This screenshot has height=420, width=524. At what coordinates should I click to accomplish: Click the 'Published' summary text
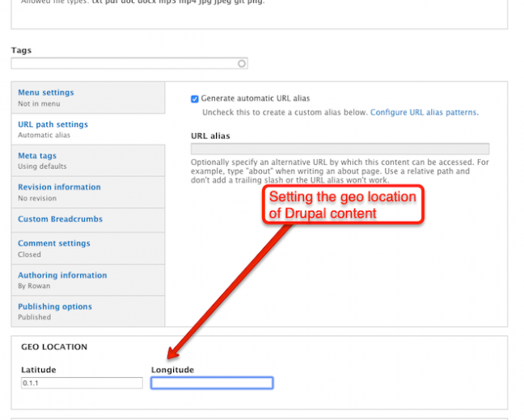point(35,317)
